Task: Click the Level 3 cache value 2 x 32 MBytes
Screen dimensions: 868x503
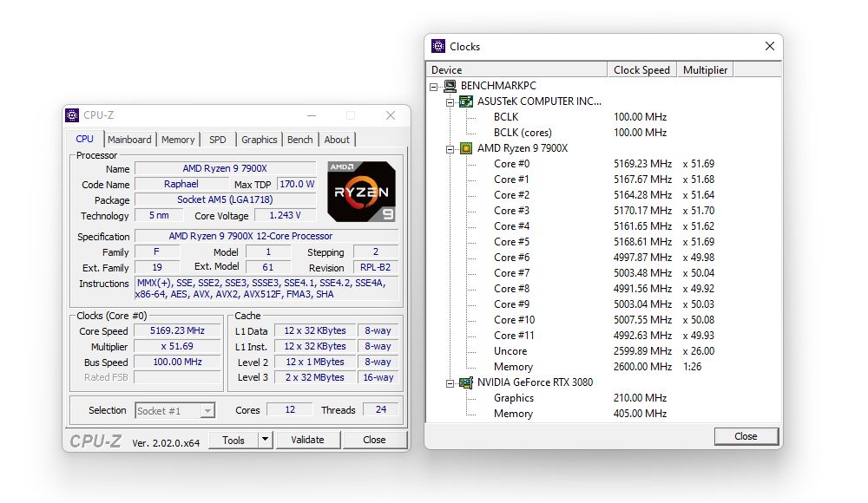Action: point(314,377)
